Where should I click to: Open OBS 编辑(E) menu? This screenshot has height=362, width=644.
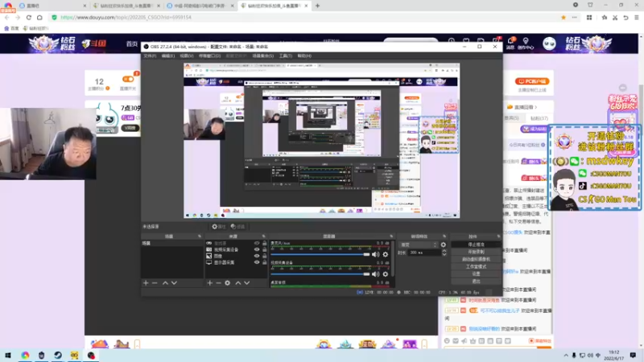point(168,56)
